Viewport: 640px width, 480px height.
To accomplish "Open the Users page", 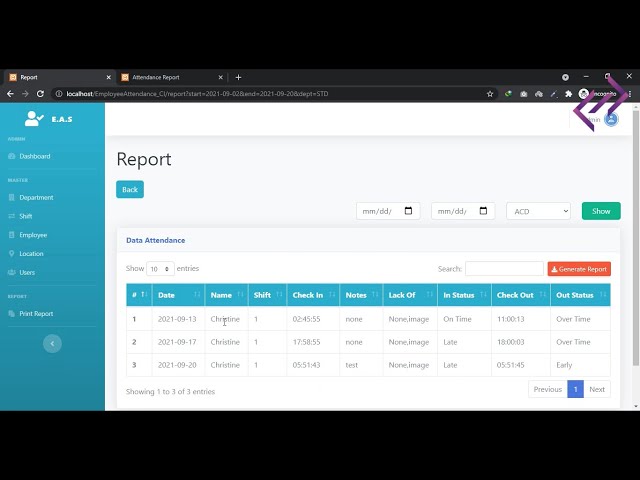I will (22, 272).
